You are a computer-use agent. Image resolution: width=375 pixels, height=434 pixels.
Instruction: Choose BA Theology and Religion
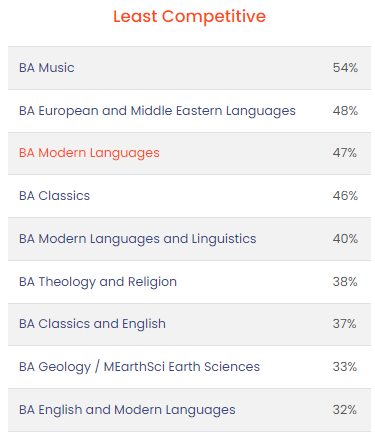point(98,282)
